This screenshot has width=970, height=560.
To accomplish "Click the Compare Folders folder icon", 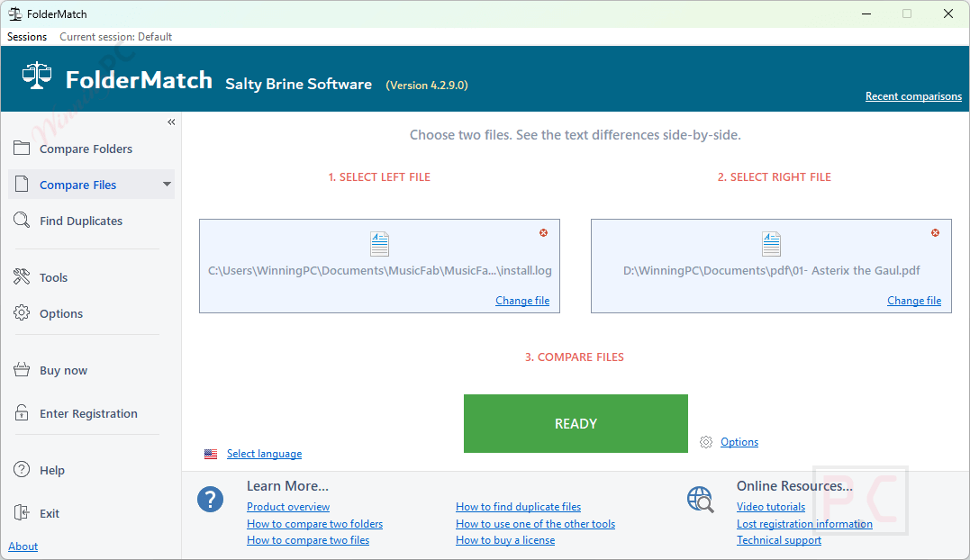I will click(x=22, y=148).
